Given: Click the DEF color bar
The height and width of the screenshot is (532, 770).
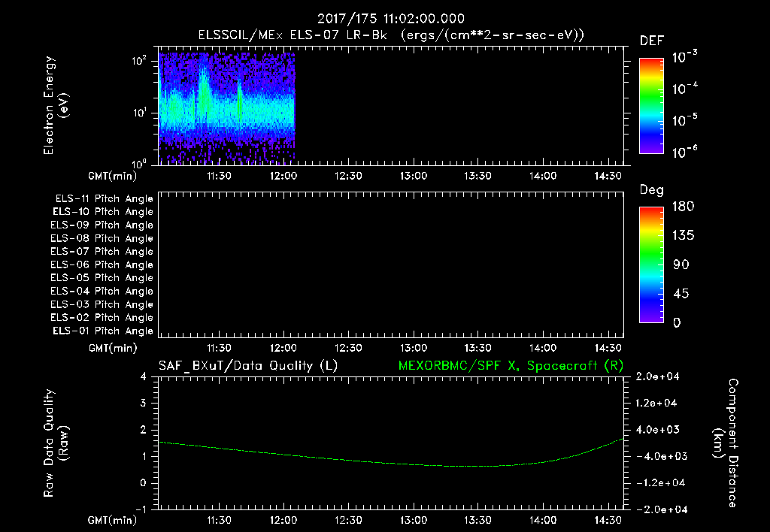Looking at the screenshot, I should (x=651, y=106).
